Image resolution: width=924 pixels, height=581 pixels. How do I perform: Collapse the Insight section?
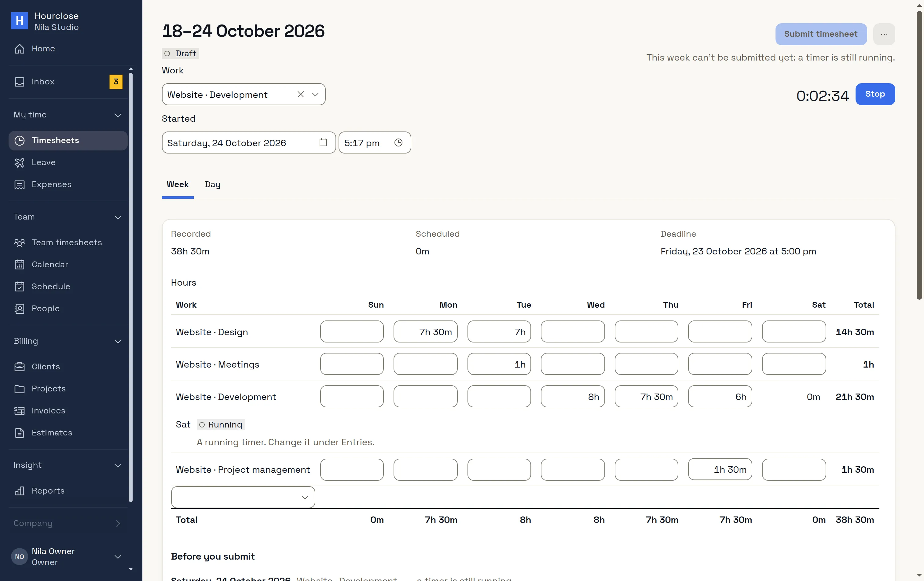(68, 465)
